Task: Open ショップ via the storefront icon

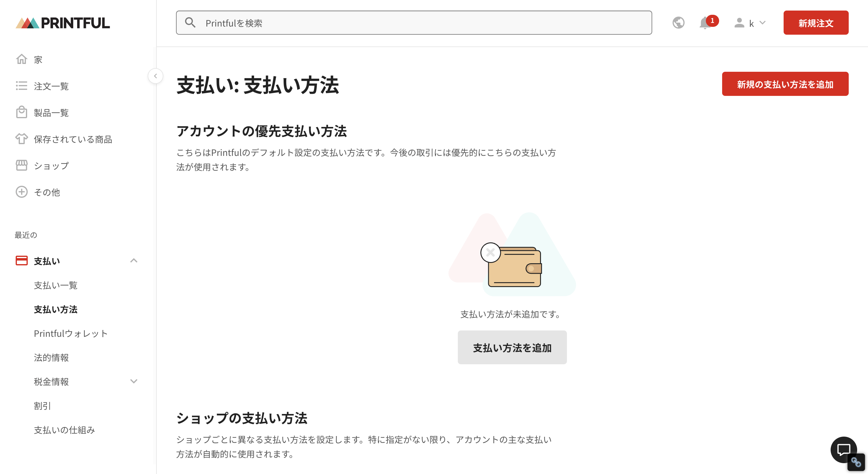Action: [21, 165]
